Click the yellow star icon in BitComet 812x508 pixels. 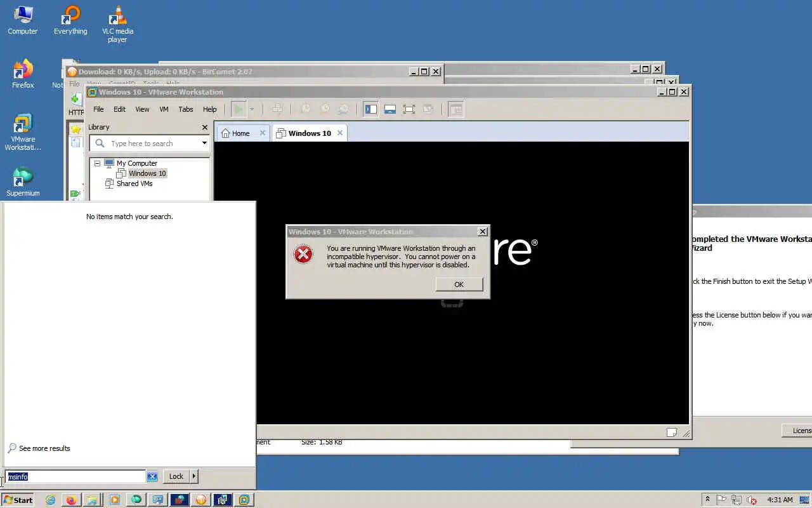click(x=76, y=130)
